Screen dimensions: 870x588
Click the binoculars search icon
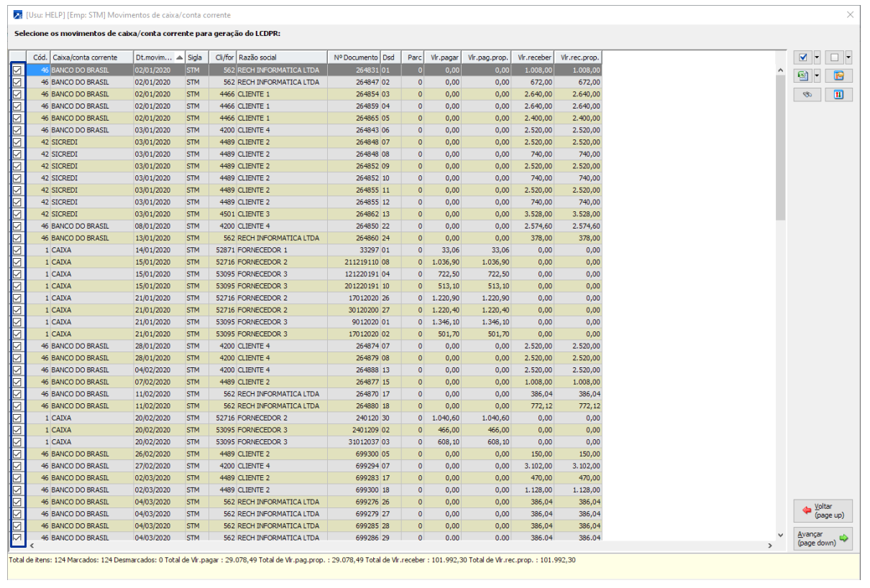[807, 95]
